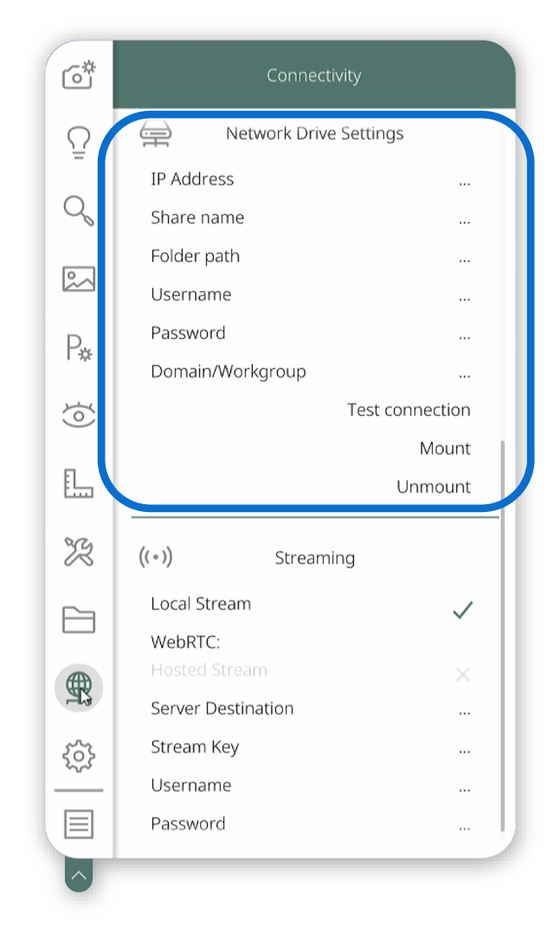Click the gear general settings icon
Image resolution: width=560 pixels, height=933 pixels.
click(x=79, y=755)
